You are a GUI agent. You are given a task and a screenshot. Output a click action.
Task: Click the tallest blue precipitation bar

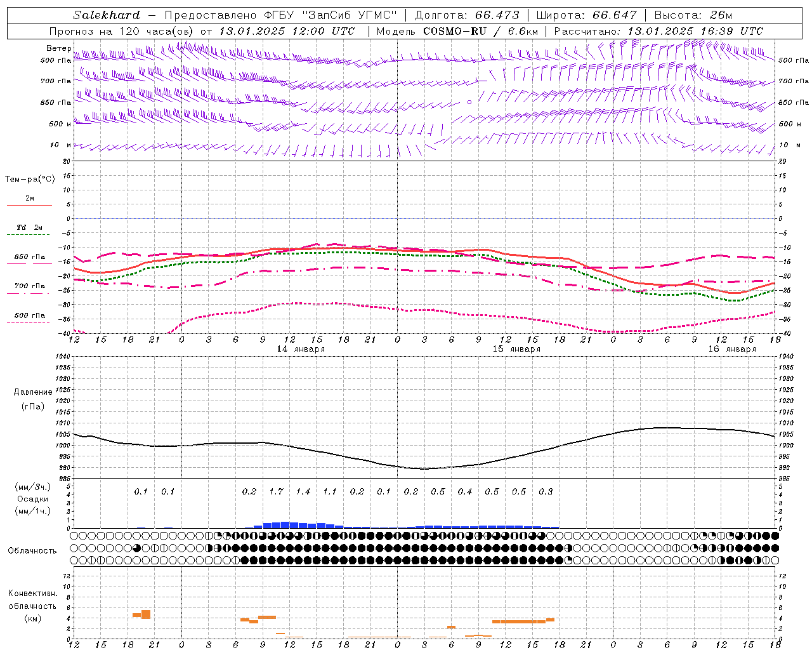[x=285, y=525]
